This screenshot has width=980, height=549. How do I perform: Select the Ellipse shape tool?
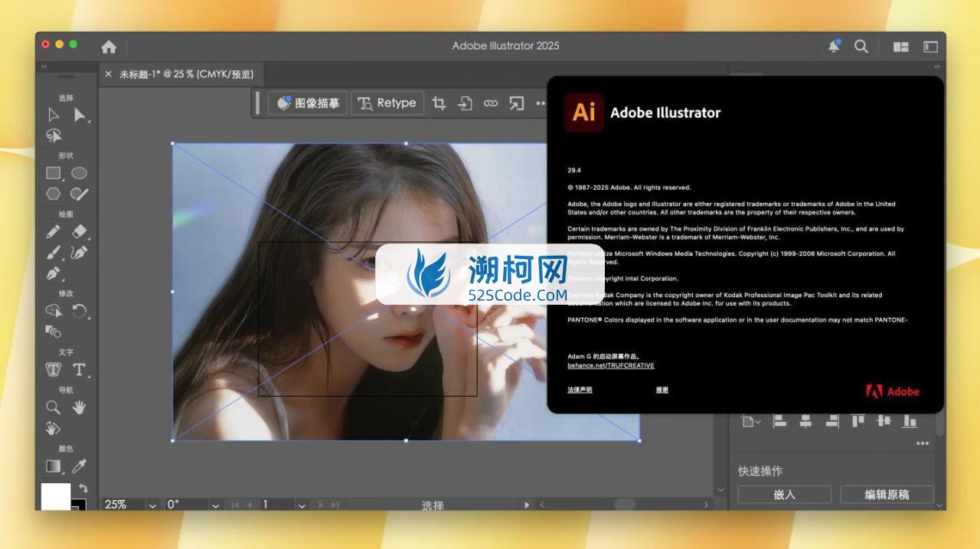79,173
